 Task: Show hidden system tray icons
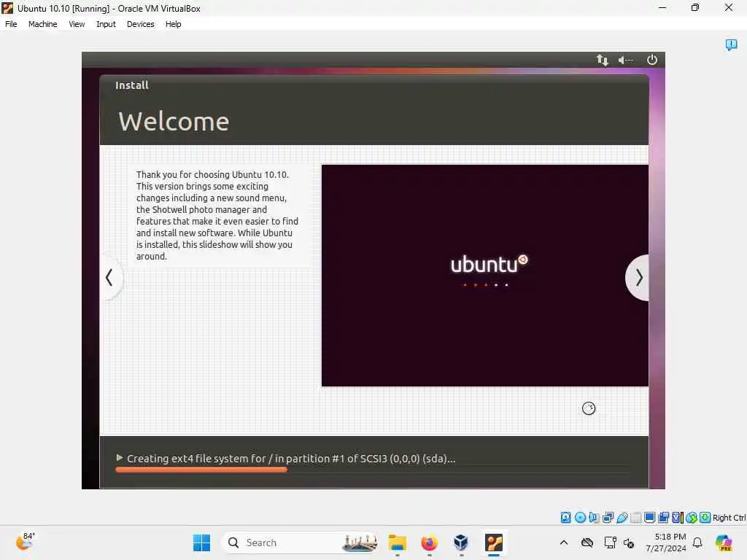[564, 542]
